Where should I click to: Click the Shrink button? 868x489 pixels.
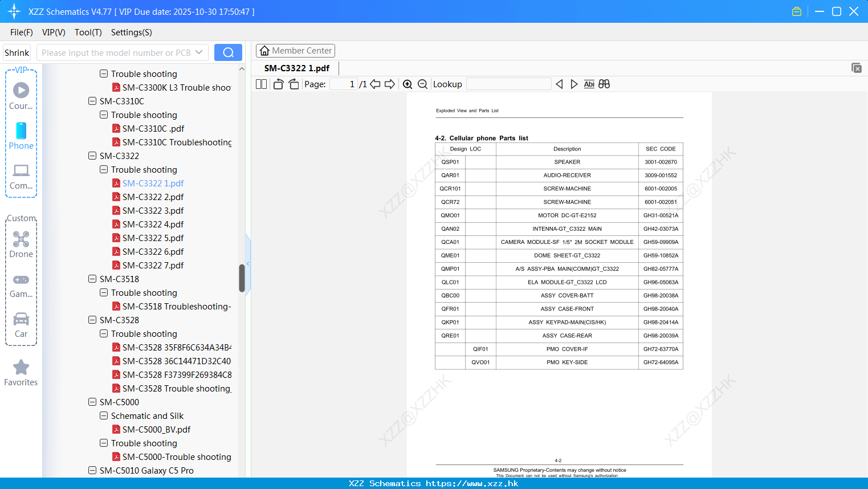(17, 52)
